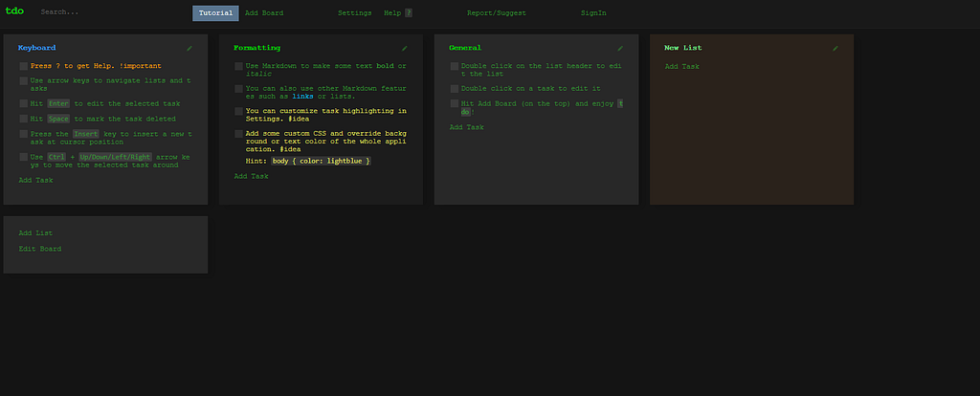Click the ? shortcut badge beside Help

(x=409, y=13)
